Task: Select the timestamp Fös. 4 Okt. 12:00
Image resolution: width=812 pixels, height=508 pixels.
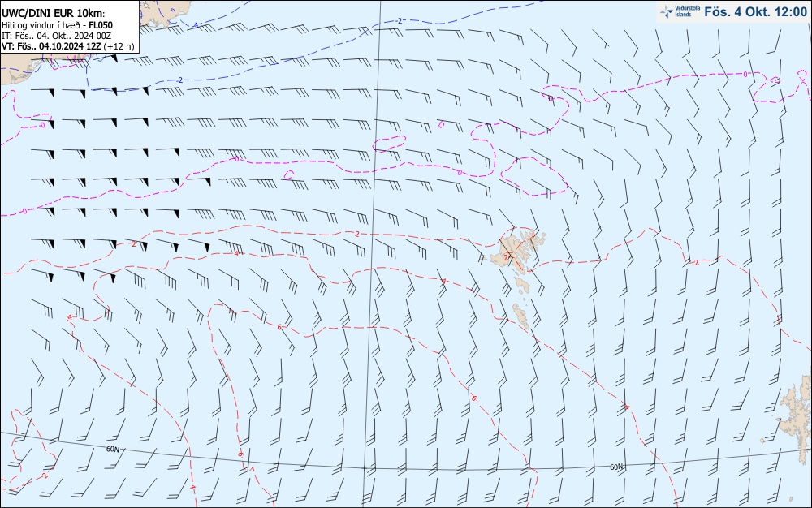Action: tap(755, 11)
